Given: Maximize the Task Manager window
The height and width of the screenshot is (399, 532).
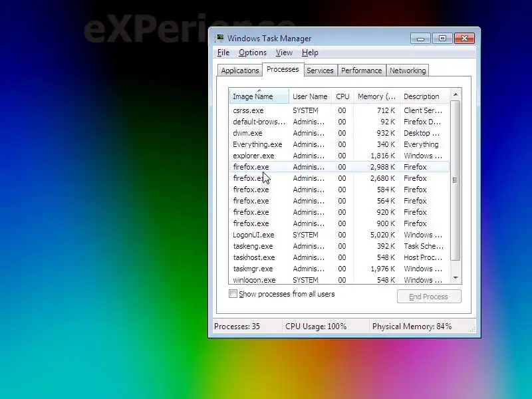Looking at the screenshot, I should [x=442, y=39].
